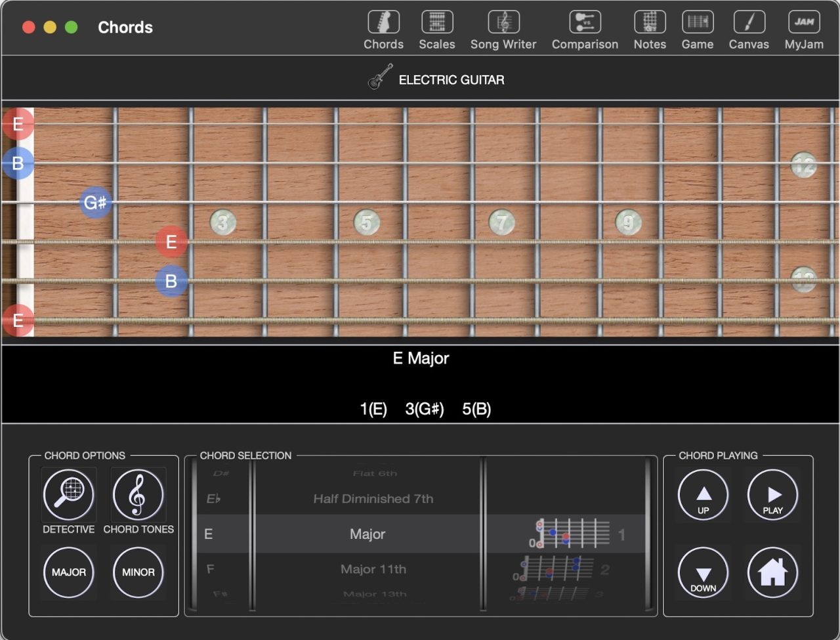Screen dimensions: 840x640
Task: Select Flat 6th chord type
Action: tap(375, 473)
